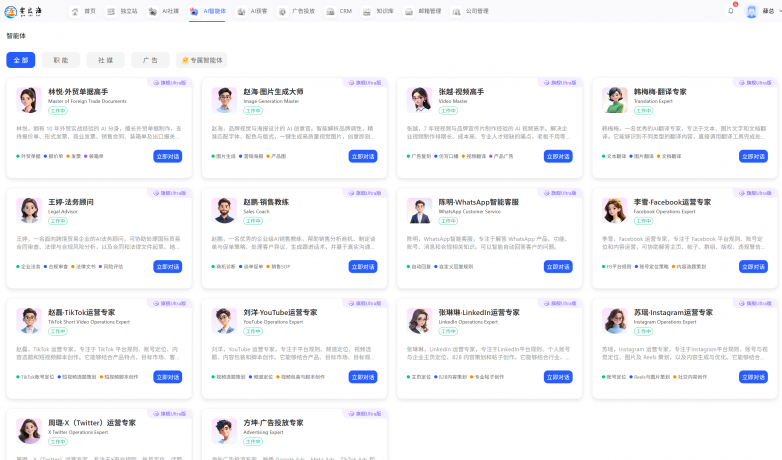The width and height of the screenshot is (782, 460).
Task: Start chat with 苏瑶·Instagram运营专家
Action: tap(753, 377)
